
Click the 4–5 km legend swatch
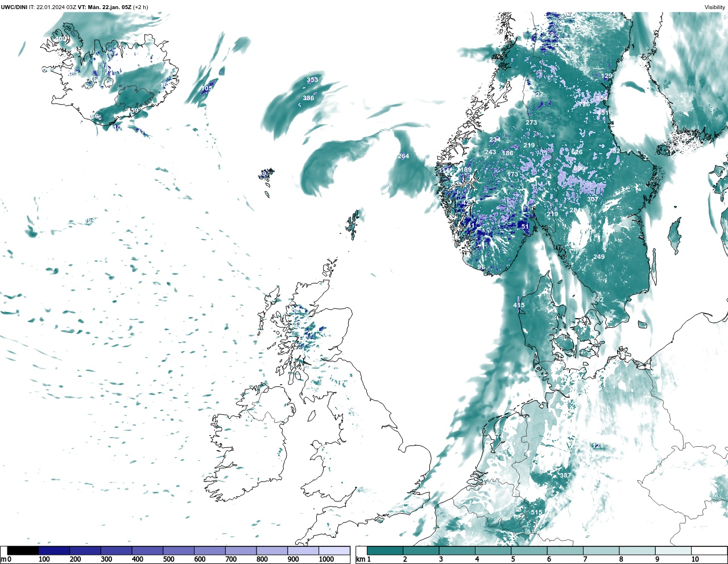pyautogui.click(x=493, y=550)
